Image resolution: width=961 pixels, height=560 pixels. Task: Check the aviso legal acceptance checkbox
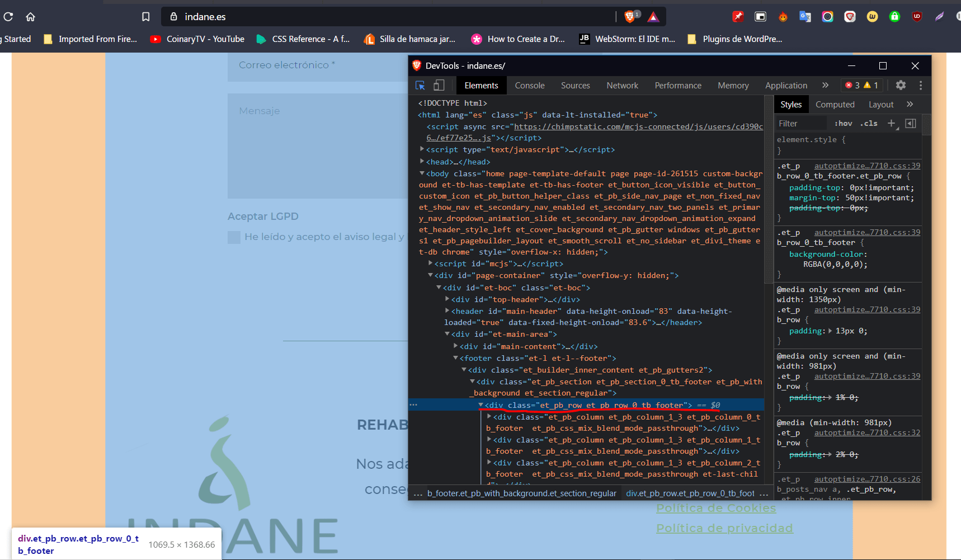point(234,237)
